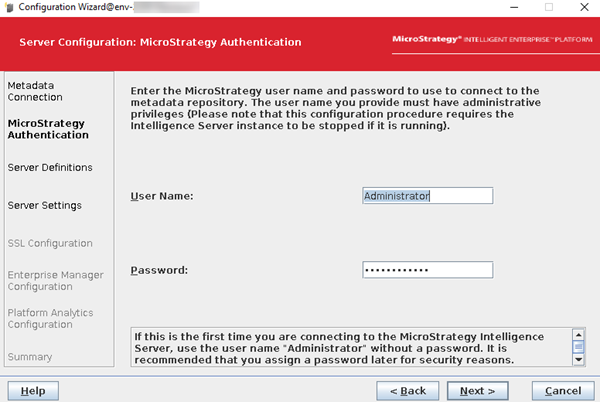Click into the User Name field
Screen dimensions: 600x402
click(427, 196)
